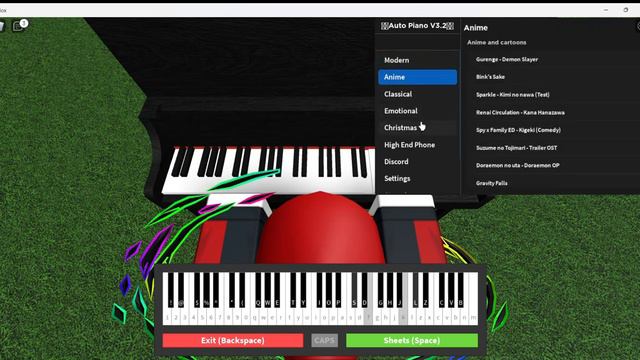Select the Anime category tab
Image resolution: width=640 pixels, height=360 pixels.
click(417, 77)
